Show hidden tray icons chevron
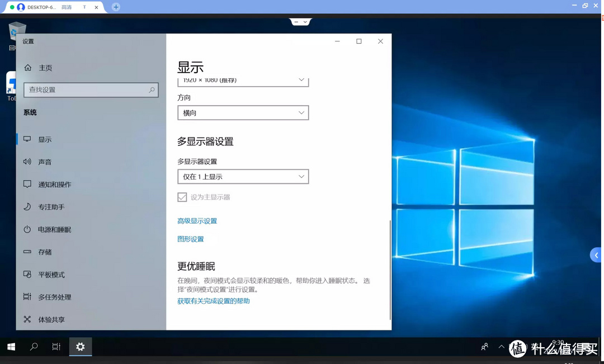This screenshot has height=364, width=604. click(x=501, y=347)
